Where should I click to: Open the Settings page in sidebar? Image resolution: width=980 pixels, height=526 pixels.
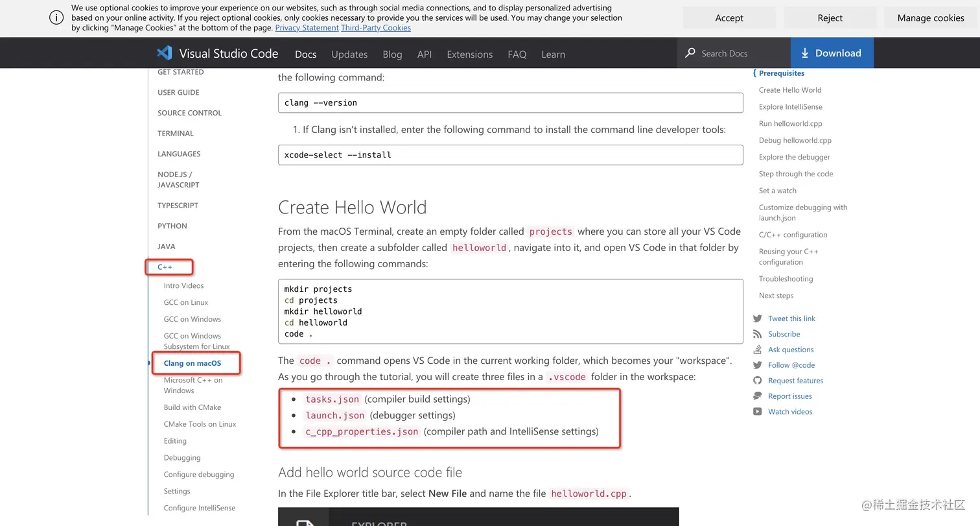(x=177, y=492)
